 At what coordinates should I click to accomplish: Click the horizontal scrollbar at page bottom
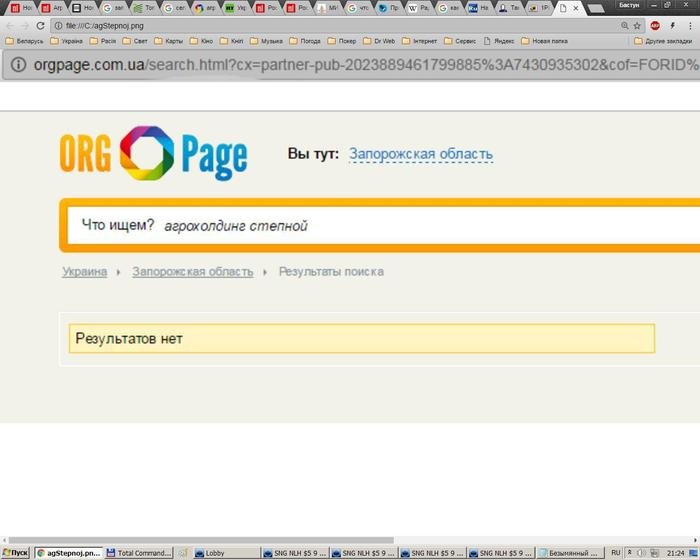pyautogui.click(x=350, y=540)
